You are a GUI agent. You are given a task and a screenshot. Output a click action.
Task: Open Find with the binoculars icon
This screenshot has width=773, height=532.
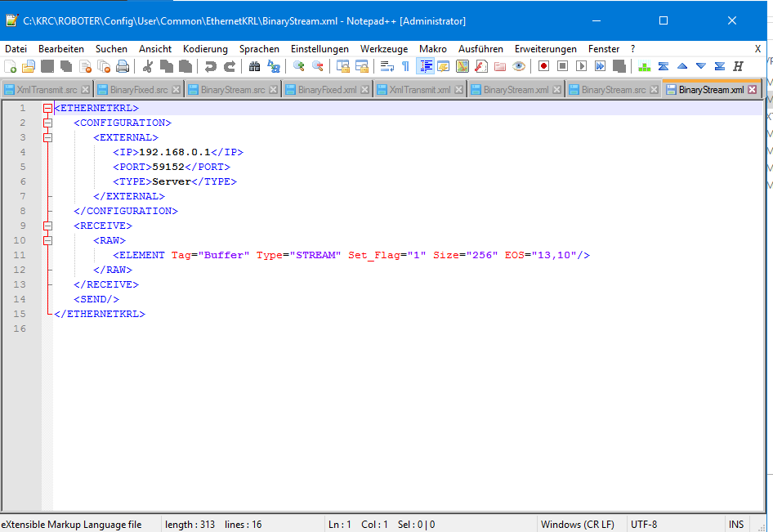pyautogui.click(x=254, y=66)
